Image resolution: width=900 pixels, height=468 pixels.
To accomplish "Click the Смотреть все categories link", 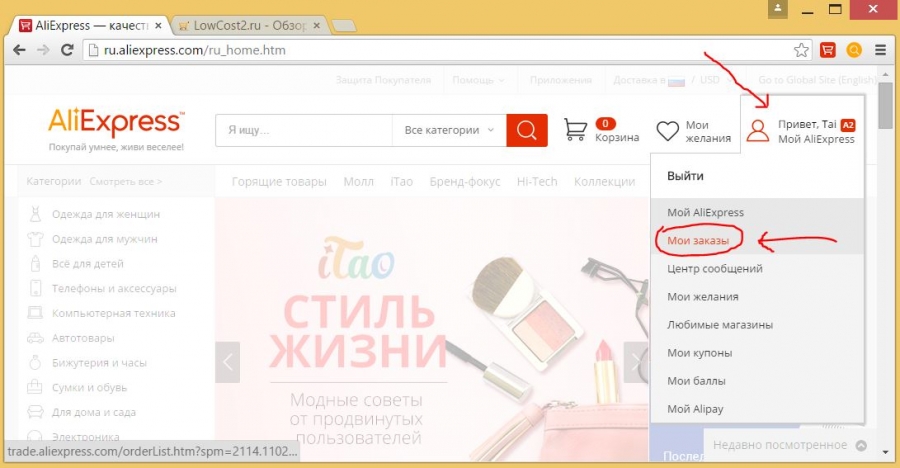I will (126, 181).
